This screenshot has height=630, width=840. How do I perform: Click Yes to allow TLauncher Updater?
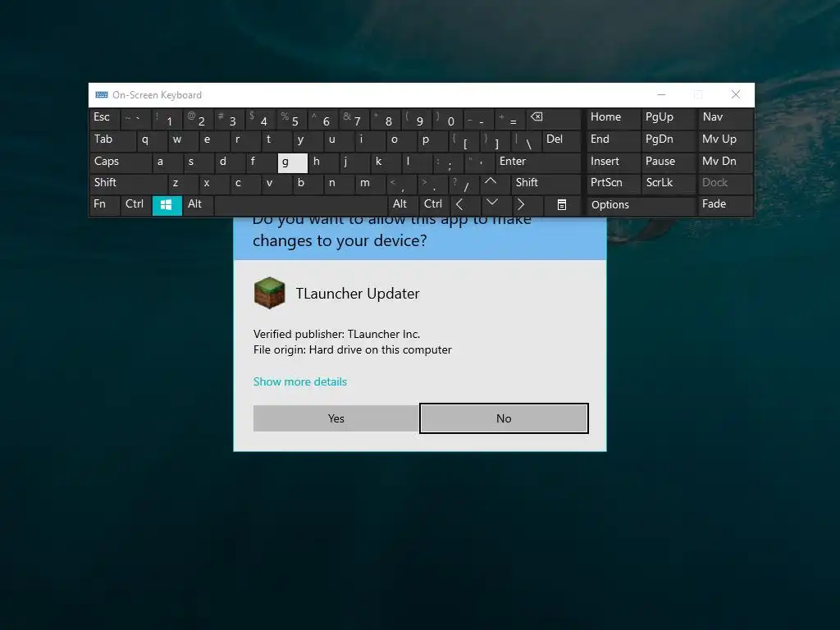pos(336,418)
